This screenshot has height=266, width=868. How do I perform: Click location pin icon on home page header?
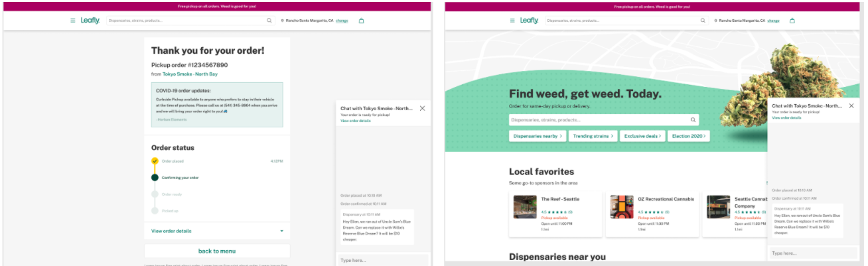point(715,21)
